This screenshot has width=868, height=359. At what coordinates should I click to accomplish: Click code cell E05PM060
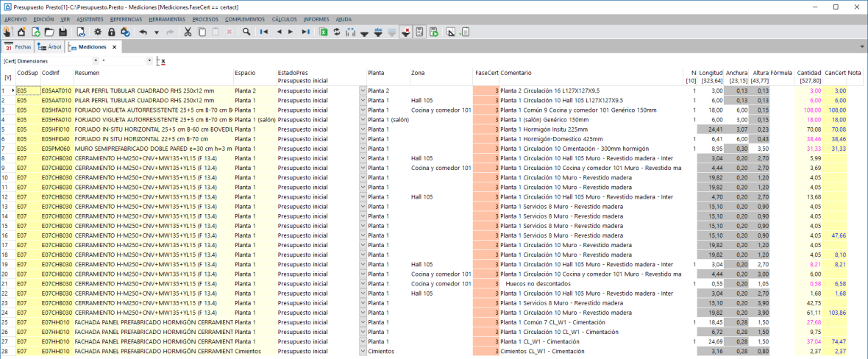[x=57, y=149]
